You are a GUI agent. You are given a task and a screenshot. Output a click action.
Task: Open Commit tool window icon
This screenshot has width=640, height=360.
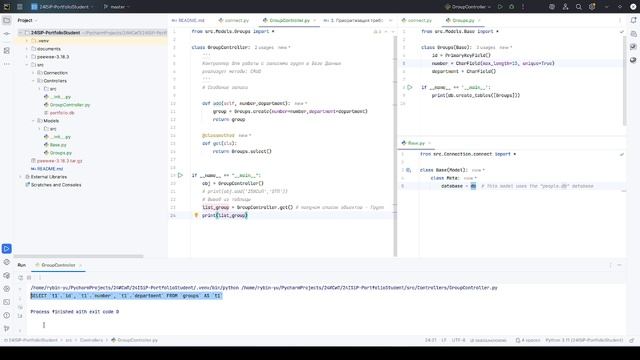pyautogui.click(x=7, y=34)
